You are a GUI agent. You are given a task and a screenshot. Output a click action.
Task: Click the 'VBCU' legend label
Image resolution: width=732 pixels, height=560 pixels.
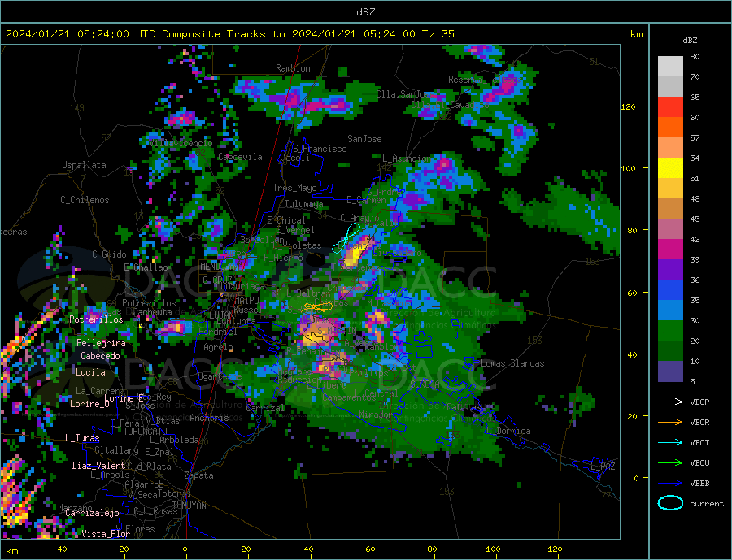coord(699,463)
